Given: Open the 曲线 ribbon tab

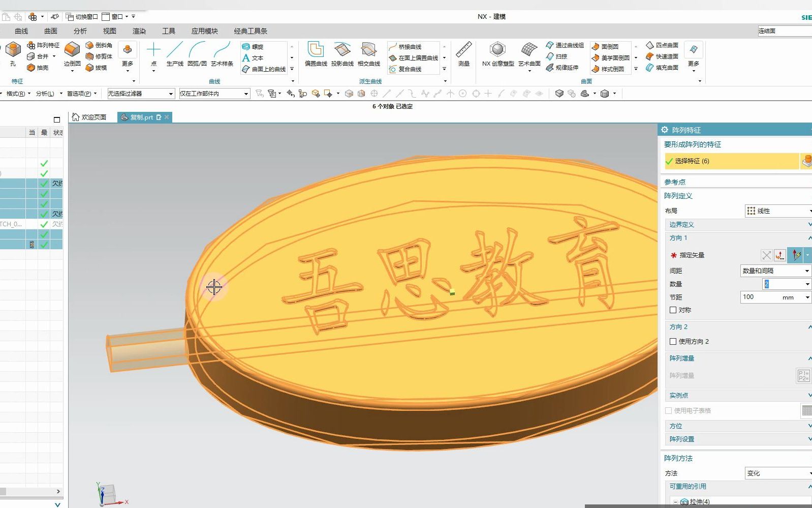Looking at the screenshot, I should click(x=21, y=31).
